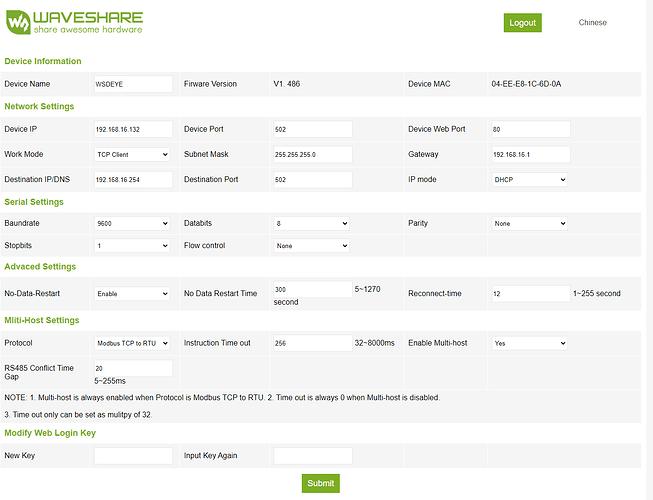The height and width of the screenshot is (500, 653).
Task: Expand the IP mode dropdown
Action: (x=530, y=180)
